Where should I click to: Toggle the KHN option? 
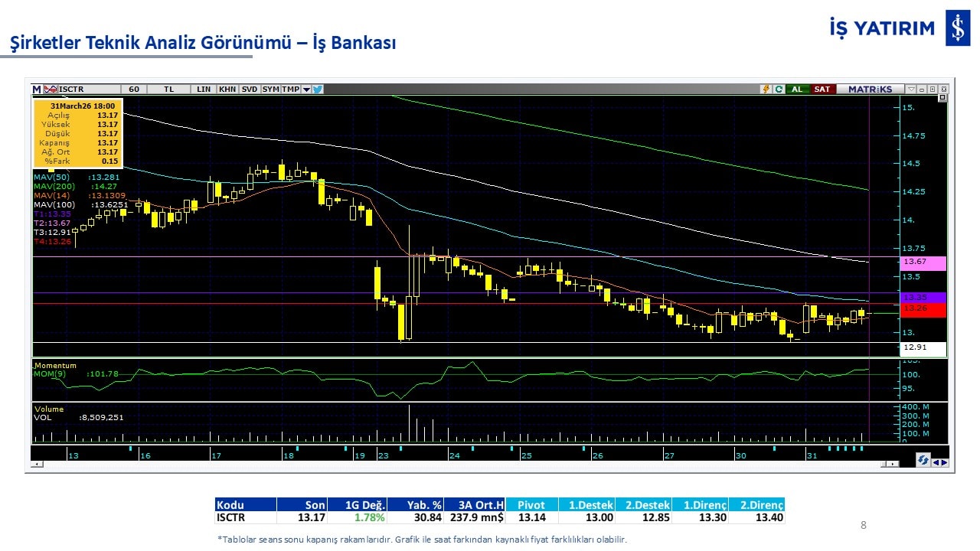[227, 90]
